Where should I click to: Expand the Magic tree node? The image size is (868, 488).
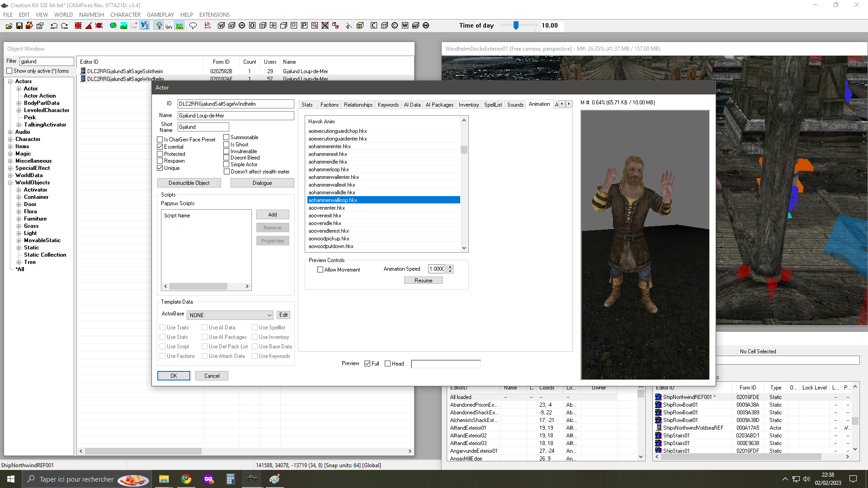pyautogui.click(x=10, y=154)
